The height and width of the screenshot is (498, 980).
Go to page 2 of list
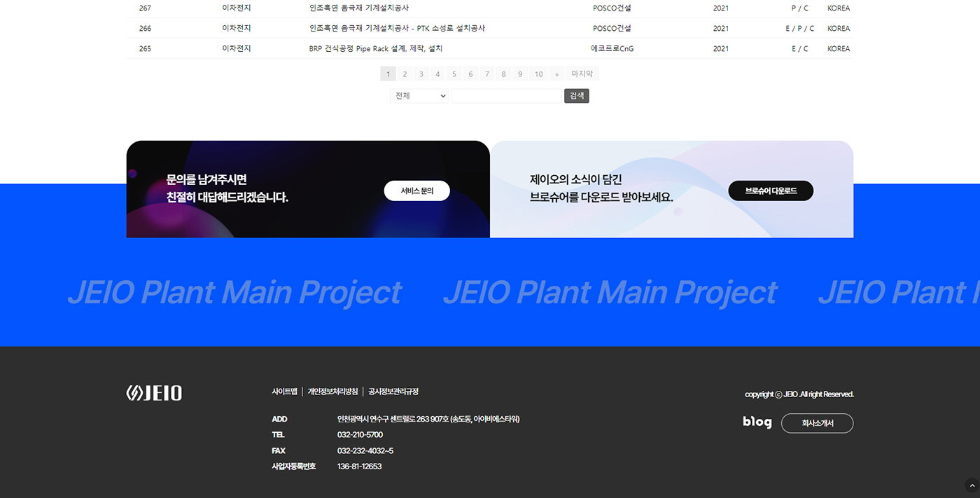[405, 74]
